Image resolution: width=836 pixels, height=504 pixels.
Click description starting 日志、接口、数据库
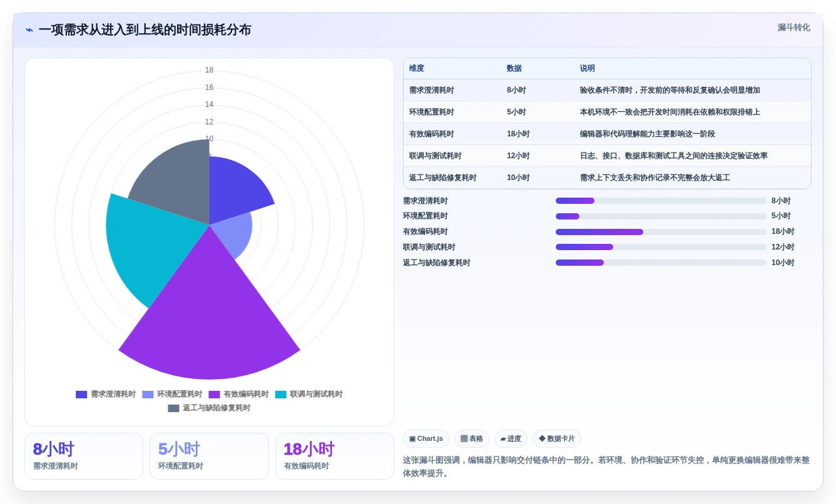pyautogui.click(x=674, y=156)
